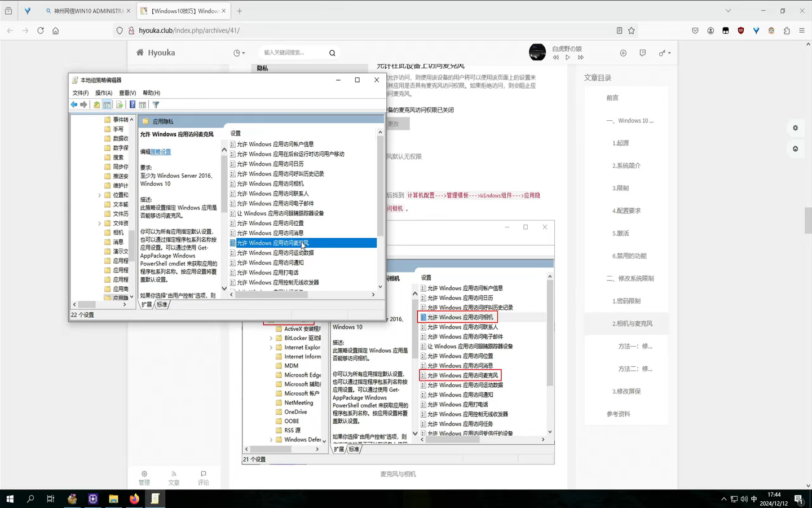Viewport: 812px width, 508px height.
Task: Open the Windows Start menu
Action: (10, 499)
